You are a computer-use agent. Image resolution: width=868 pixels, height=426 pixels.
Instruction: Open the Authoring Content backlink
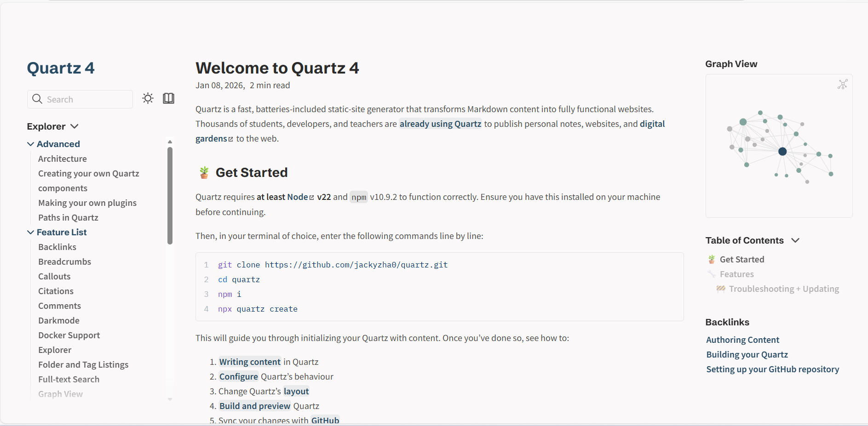[x=742, y=340]
